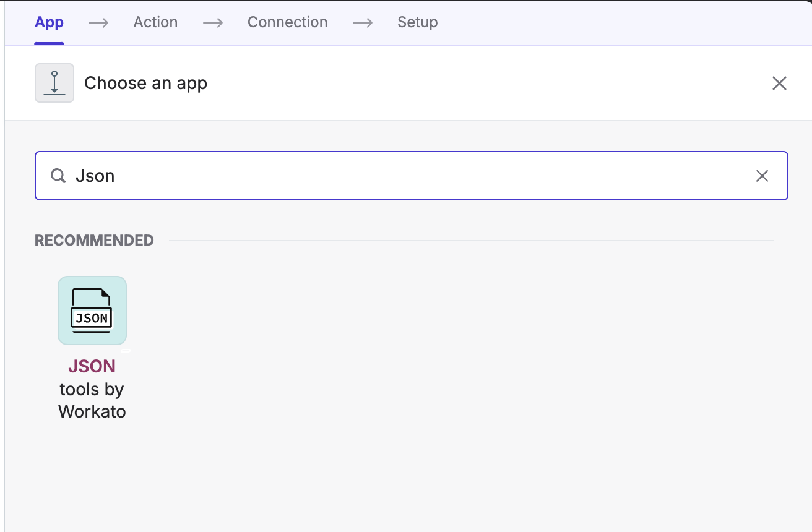Click the magnifier search icon
The width and height of the screenshot is (812, 532).
coord(58,176)
